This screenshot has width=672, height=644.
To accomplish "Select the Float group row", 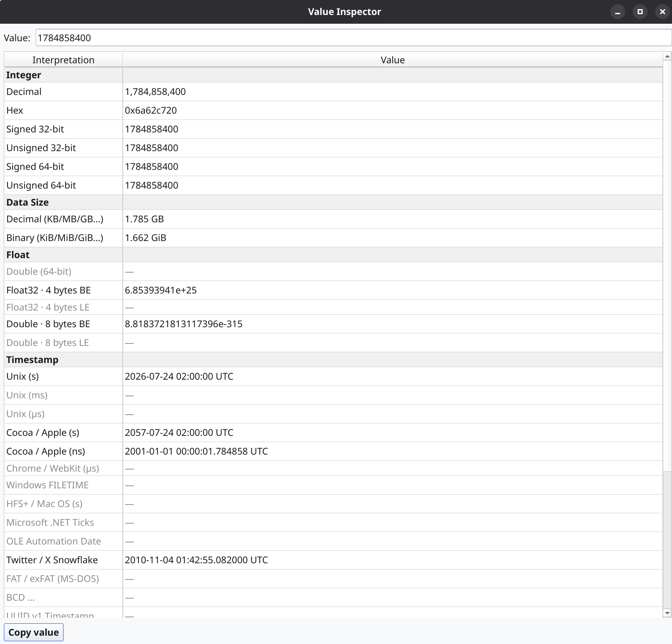I will [333, 255].
